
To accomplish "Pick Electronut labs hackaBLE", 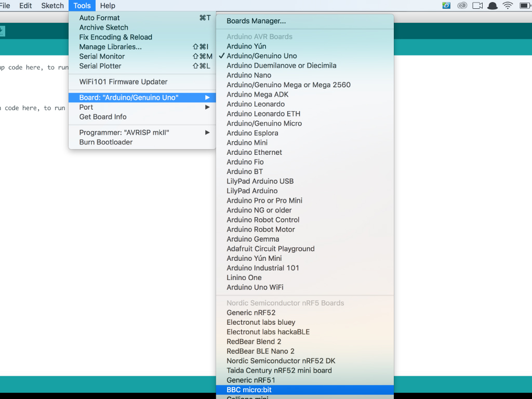I will (x=304, y=332).
